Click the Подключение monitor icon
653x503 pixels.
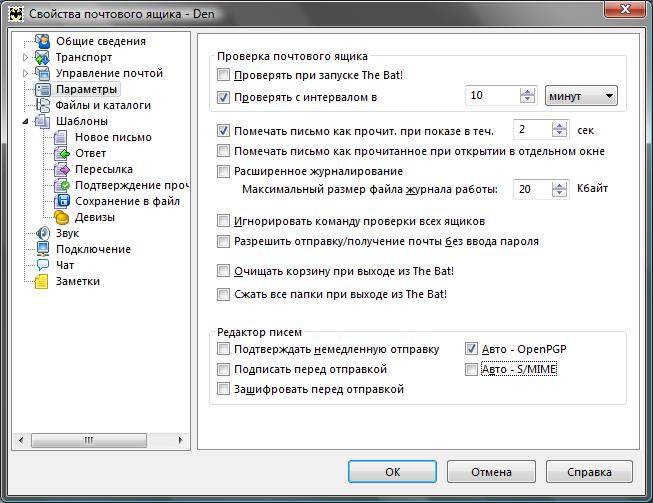point(42,249)
